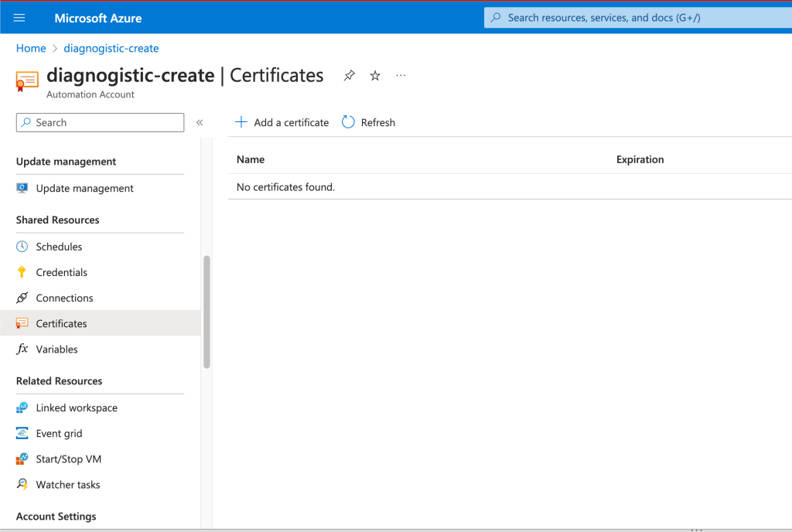Click the Event grid icon
792x532 pixels.
(x=22, y=433)
